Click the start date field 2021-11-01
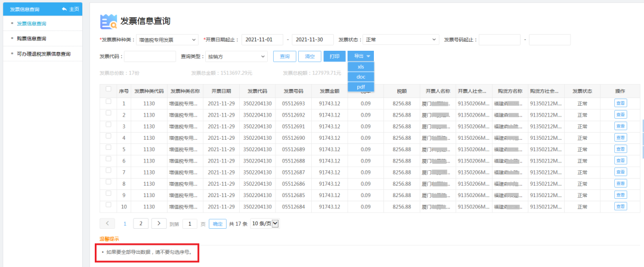Viewport: 644px width, 267px height. (262, 40)
